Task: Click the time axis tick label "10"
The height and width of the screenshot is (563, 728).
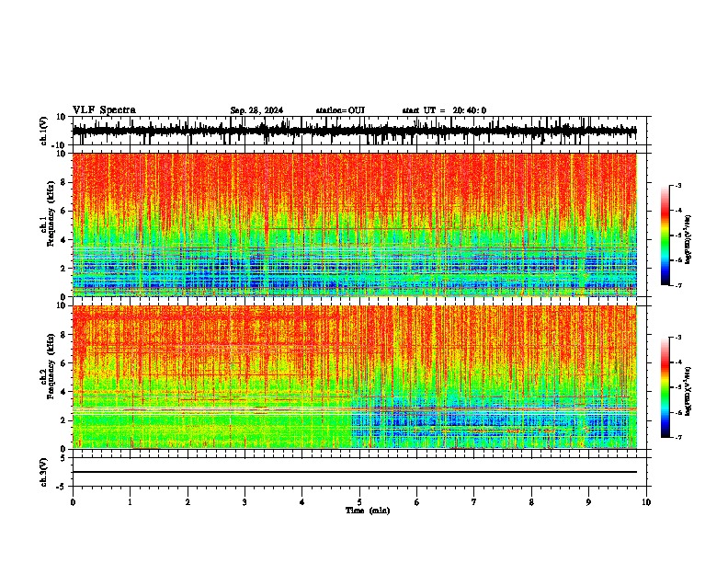Action: pyautogui.click(x=646, y=502)
